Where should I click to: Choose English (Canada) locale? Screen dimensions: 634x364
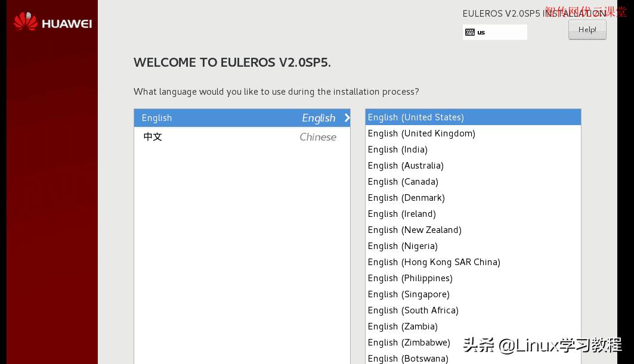point(473,182)
